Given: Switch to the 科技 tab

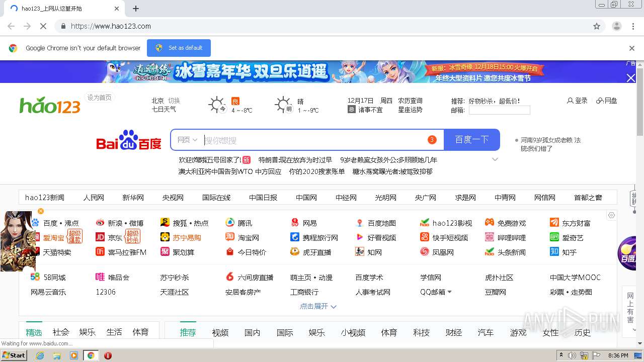Looking at the screenshot, I should [422, 332].
